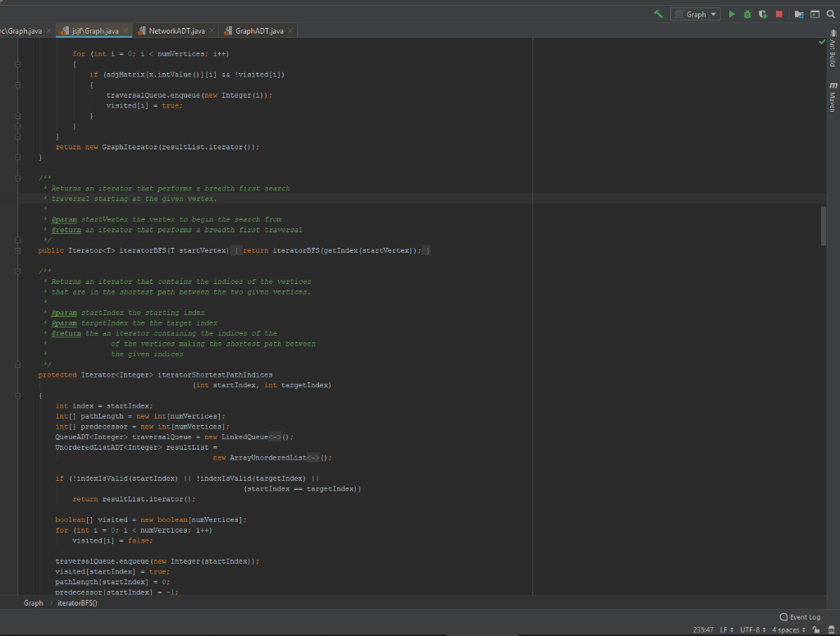Click the Search Everywhere magnifier icon
This screenshot has height=636, width=840.
[830, 14]
